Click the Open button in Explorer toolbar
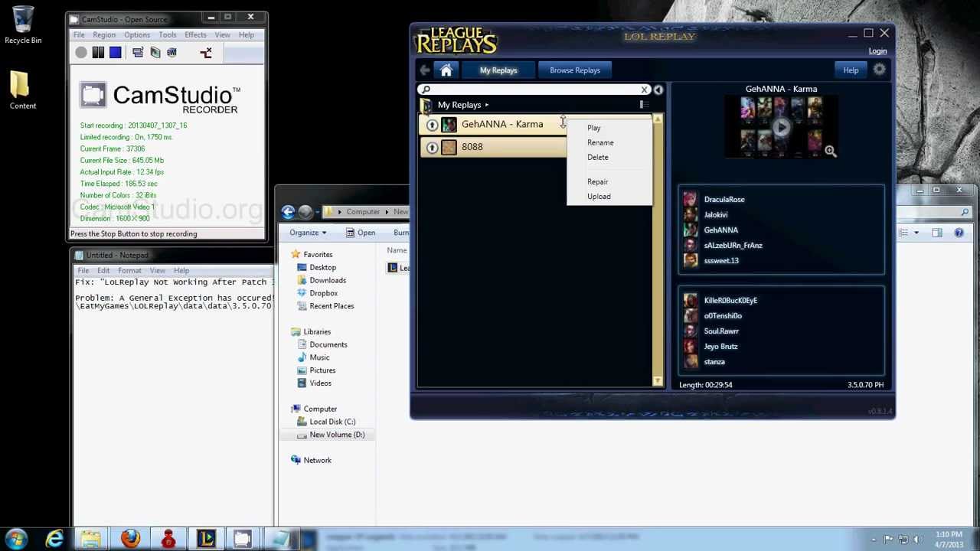The width and height of the screenshot is (980, 551). click(361, 233)
